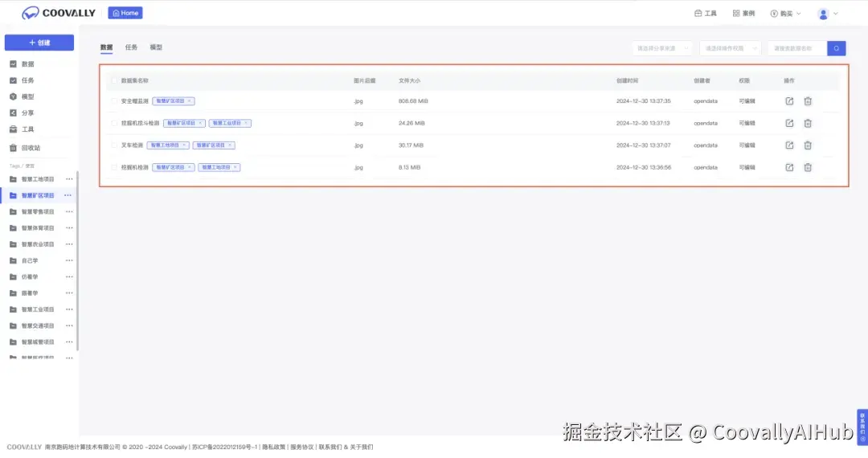This screenshot has width=868, height=458.
Task: Open the 叉车检测 dataset
Action: click(x=132, y=145)
